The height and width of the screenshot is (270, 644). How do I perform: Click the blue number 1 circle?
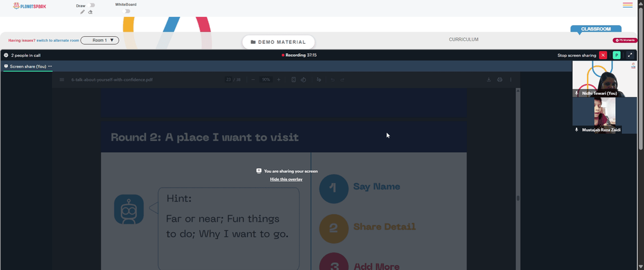[334, 189]
